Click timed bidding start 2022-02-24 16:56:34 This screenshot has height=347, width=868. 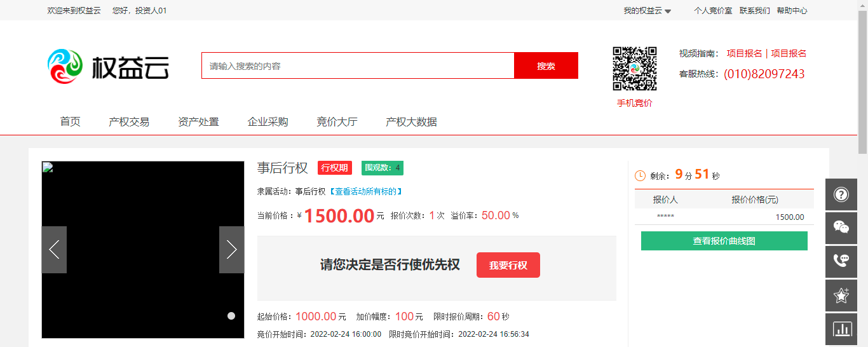pyautogui.click(x=494, y=334)
